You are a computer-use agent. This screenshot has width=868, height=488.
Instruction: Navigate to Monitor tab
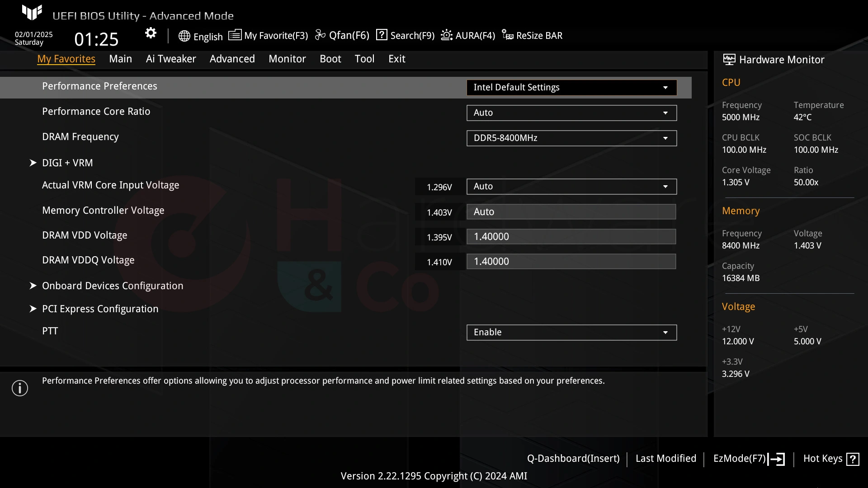(x=288, y=58)
